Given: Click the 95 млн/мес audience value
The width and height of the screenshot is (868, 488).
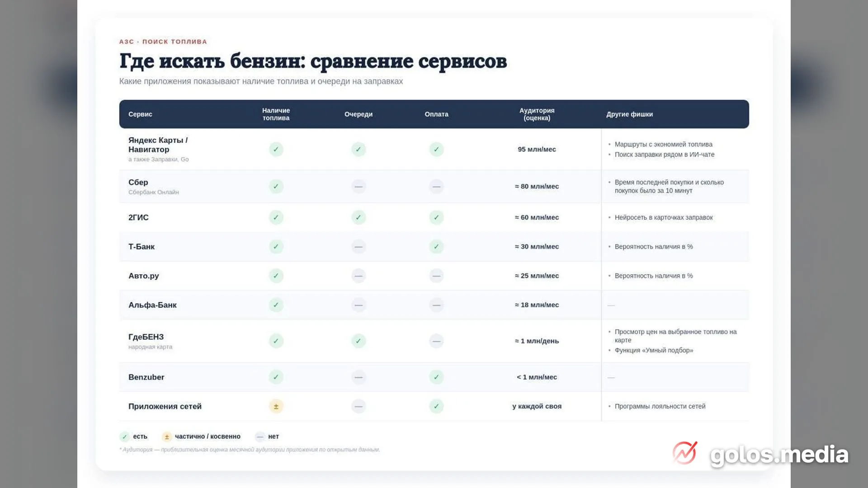Looking at the screenshot, I should (x=537, y=149).
